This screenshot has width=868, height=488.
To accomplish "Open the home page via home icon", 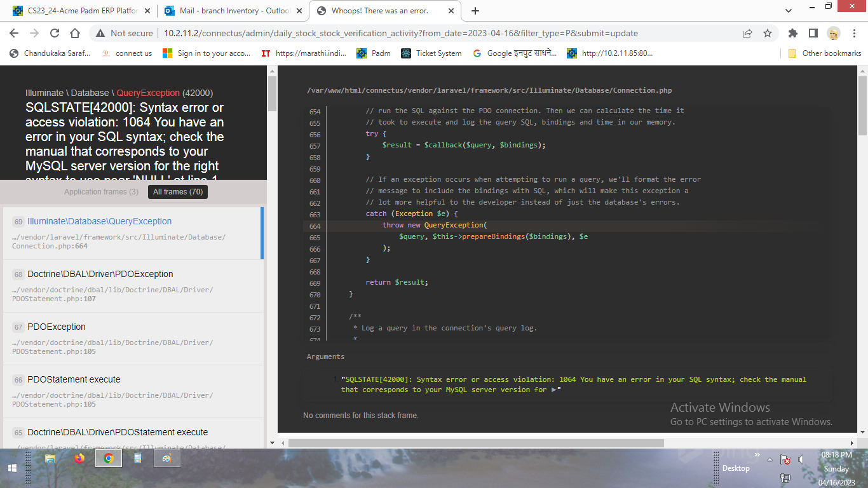I will 75,33.
